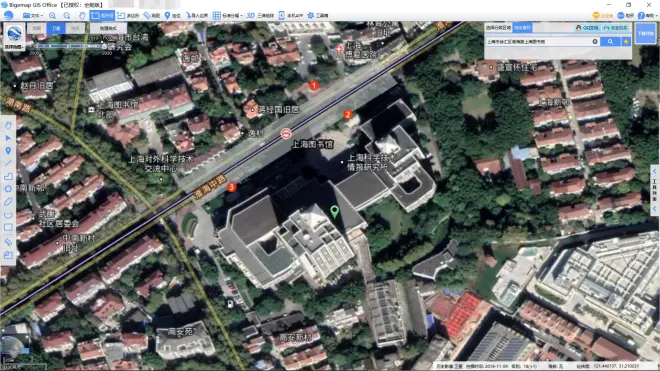Select the polygon selection tool in top toolbar
The height and width of the screenshot is (371, 660).
(x=128, y=16)
